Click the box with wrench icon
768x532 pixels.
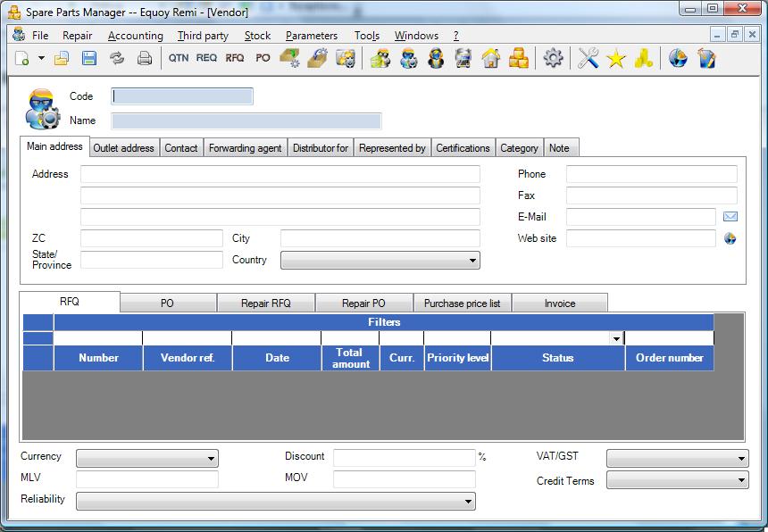[x=317, y=58]
